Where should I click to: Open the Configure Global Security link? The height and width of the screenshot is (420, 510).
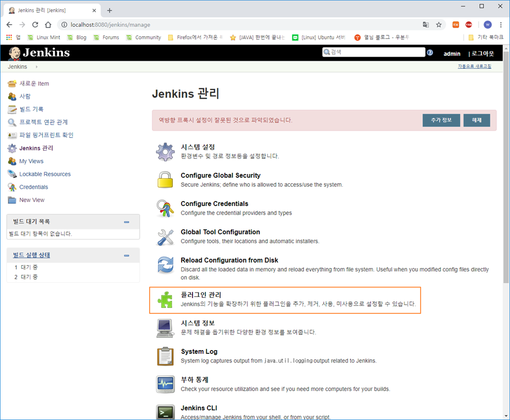[x=221, y=176]
